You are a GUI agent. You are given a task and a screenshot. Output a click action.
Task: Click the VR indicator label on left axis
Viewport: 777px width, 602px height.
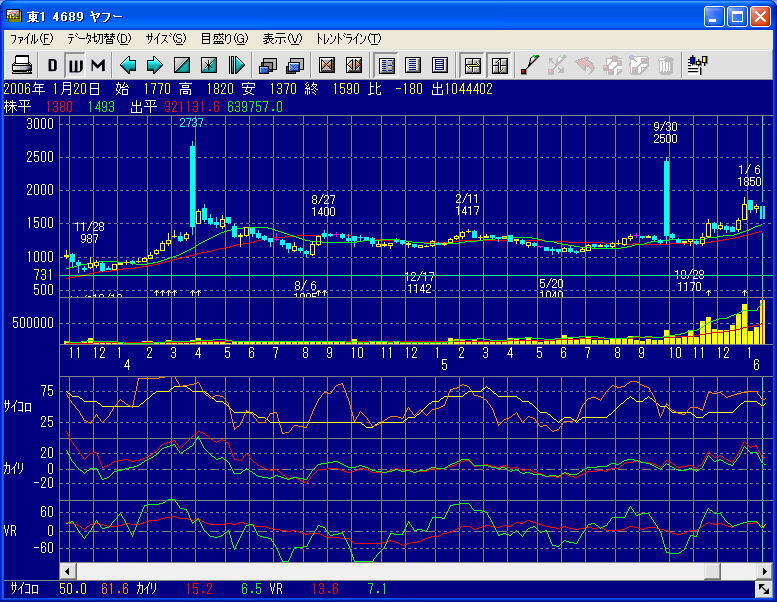point(10,531)
